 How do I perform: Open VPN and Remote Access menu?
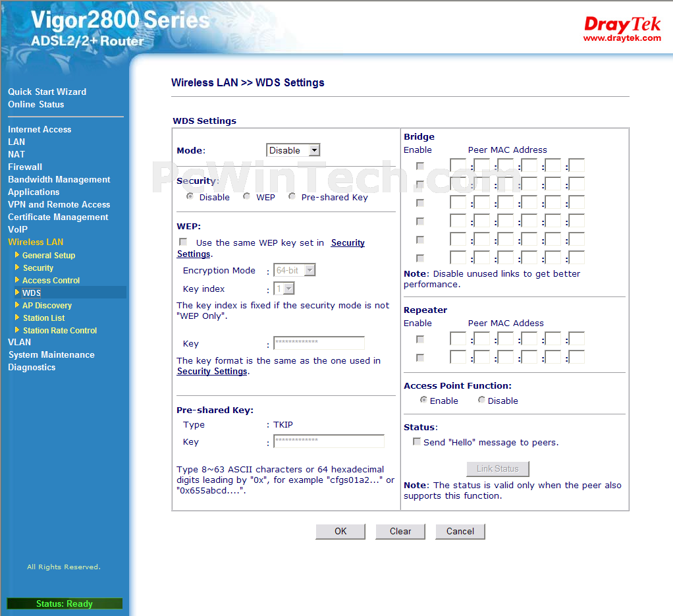click(59, 204)
